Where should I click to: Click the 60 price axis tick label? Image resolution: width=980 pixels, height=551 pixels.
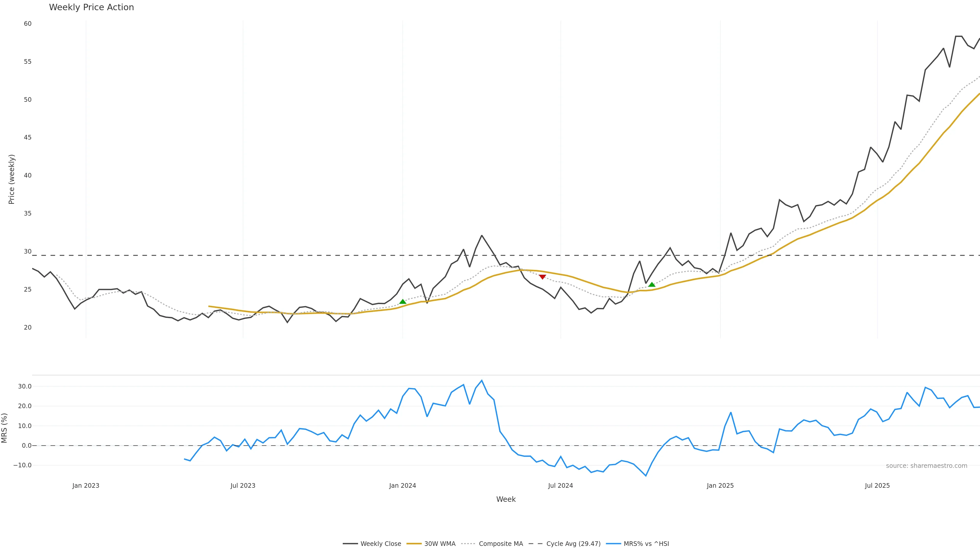tap(28, 23)
